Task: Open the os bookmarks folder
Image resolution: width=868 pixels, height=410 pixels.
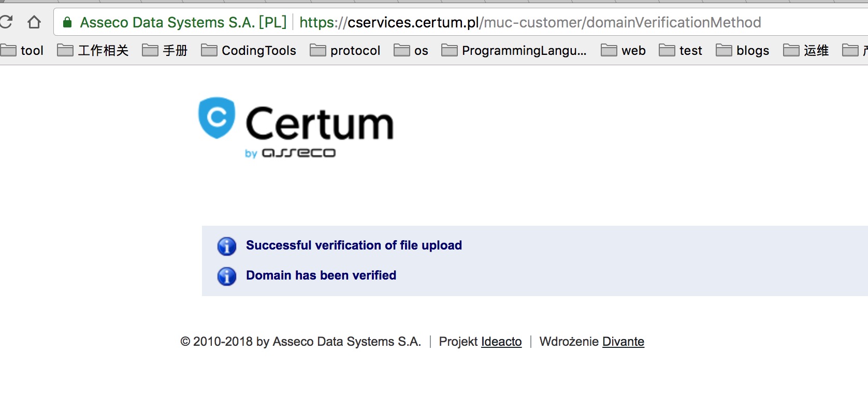Action: [x=411, y=50]
